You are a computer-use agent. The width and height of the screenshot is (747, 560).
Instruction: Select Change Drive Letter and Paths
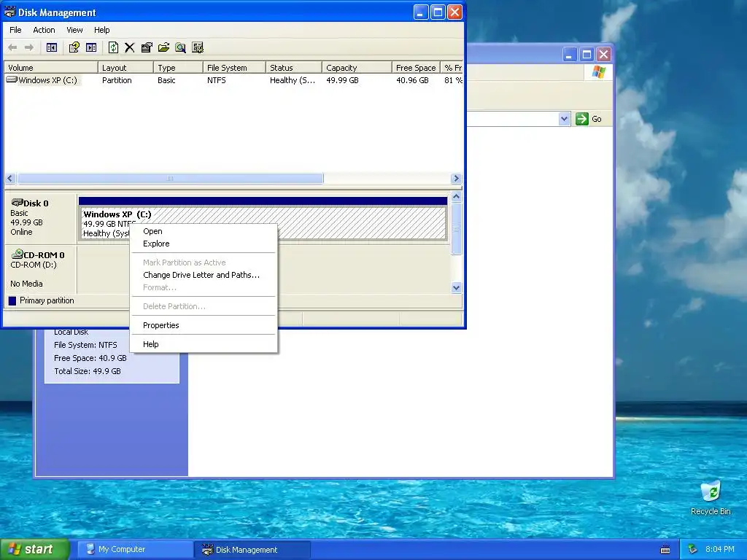click(204, 275)
